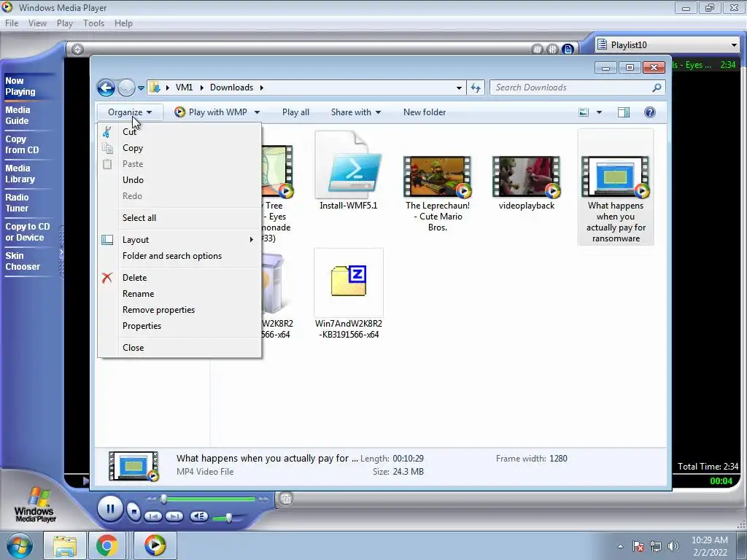This screenshot has height=560, width=747.
Task: Click Play all in the toolbar
Action: click(x=295, y=112)
